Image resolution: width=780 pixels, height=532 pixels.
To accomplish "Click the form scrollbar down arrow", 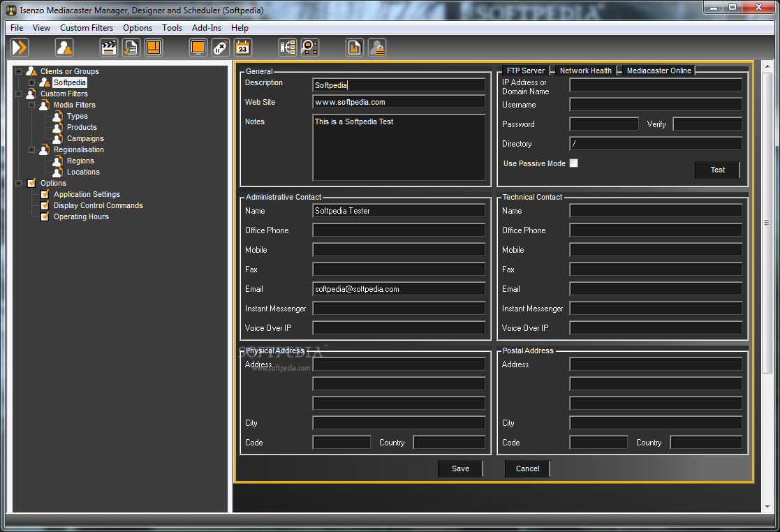I will click(767, 507).
